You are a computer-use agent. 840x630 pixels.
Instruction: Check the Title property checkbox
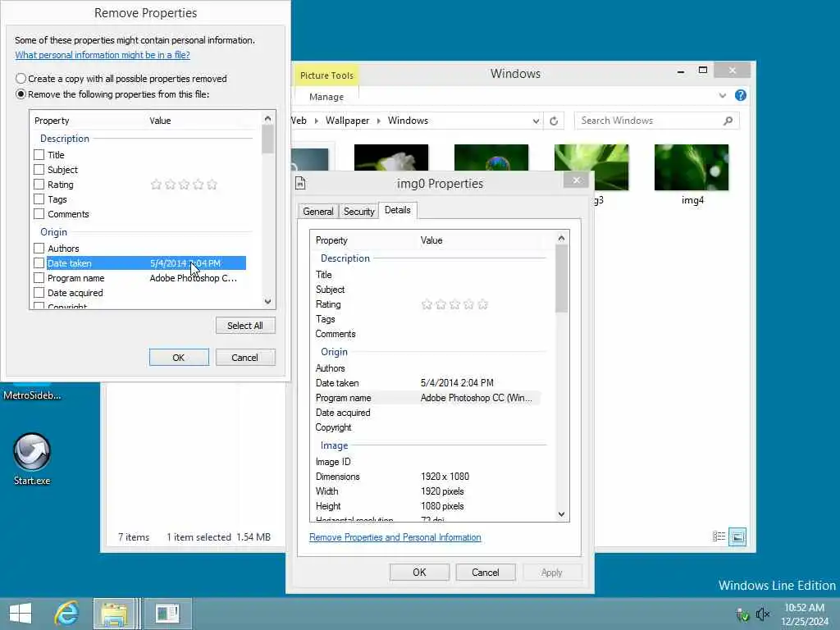39,155
